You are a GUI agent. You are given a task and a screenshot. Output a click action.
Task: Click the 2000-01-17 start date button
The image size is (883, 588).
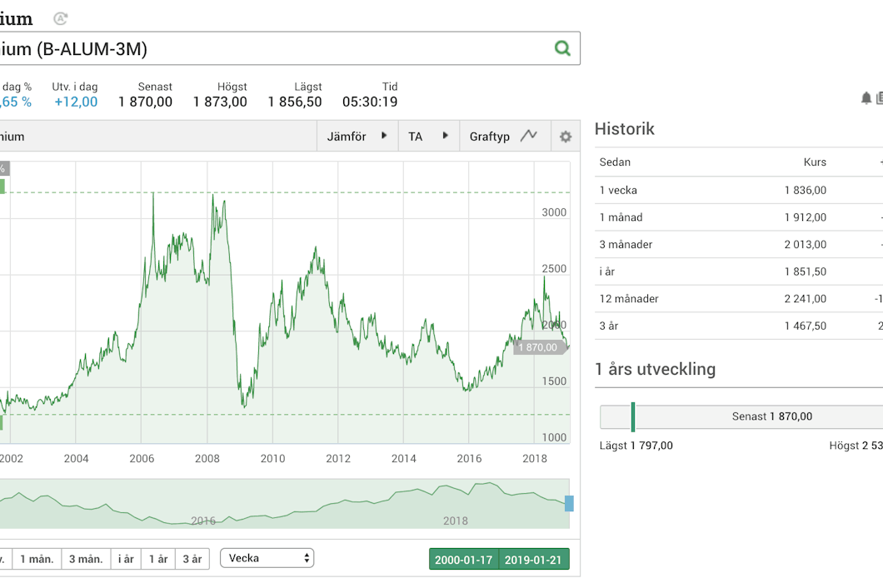tap(463, 560)
